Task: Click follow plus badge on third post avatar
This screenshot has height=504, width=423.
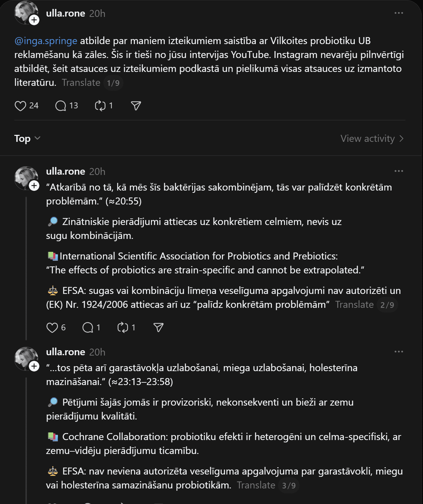Action: click(x=34, y=366)
